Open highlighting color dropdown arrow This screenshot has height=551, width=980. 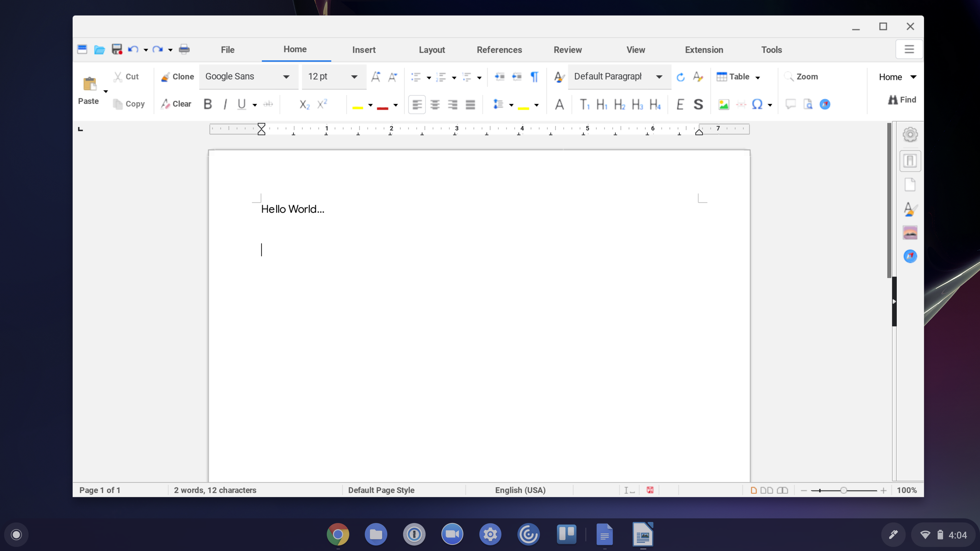click(370, 105)
